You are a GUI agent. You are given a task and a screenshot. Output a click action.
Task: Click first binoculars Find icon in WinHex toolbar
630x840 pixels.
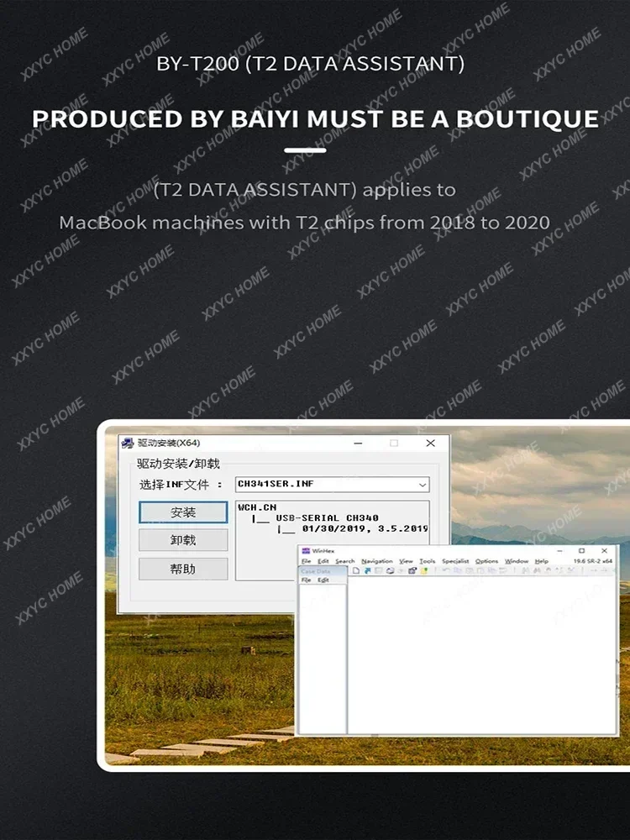tap(525, 570)
